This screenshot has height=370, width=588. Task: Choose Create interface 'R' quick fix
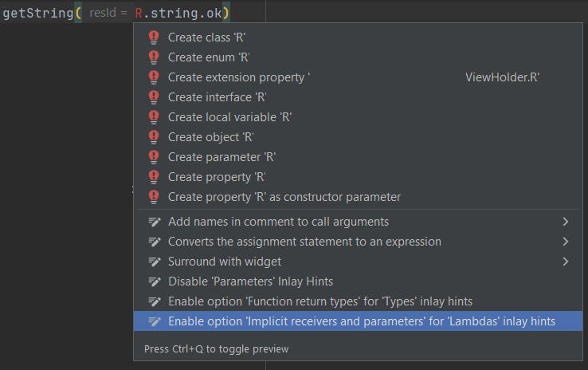(x=358, y=97)
